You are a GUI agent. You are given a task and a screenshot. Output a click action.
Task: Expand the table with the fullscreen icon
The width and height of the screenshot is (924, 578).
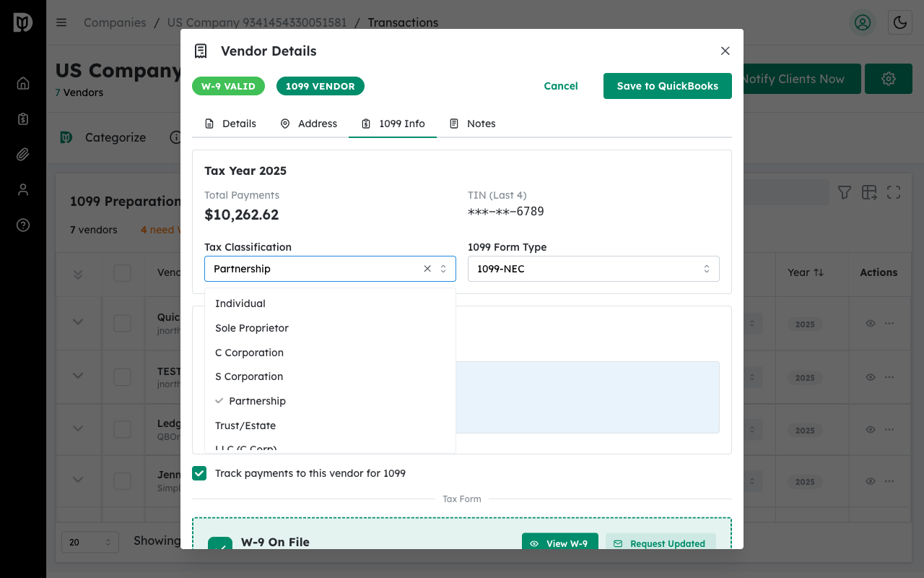(893, 191)
